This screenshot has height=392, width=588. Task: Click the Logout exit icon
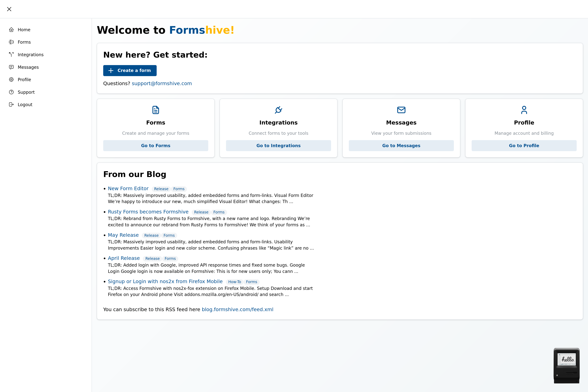pyautogui.click(x=11, y=104)
